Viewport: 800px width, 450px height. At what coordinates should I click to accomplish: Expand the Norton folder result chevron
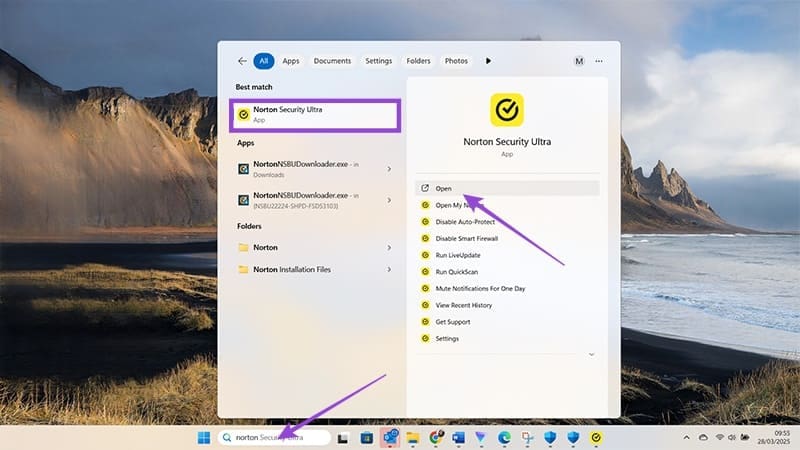[389, 247]
